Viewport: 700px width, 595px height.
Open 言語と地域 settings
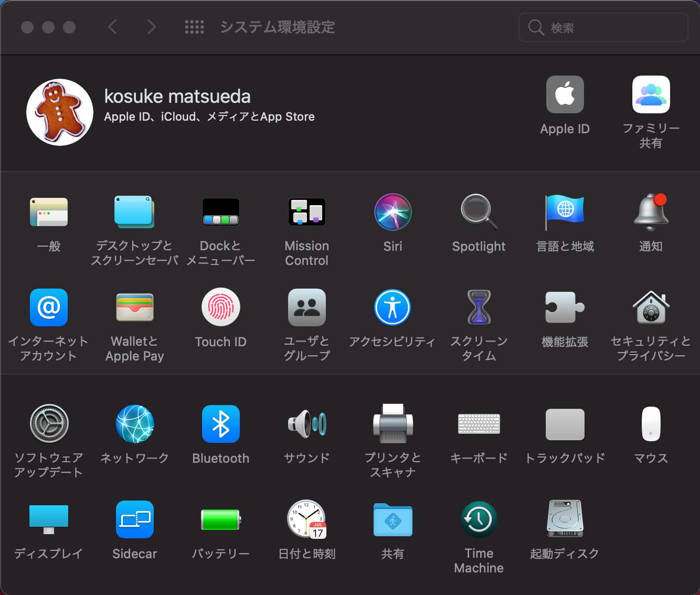pos(565,212)
